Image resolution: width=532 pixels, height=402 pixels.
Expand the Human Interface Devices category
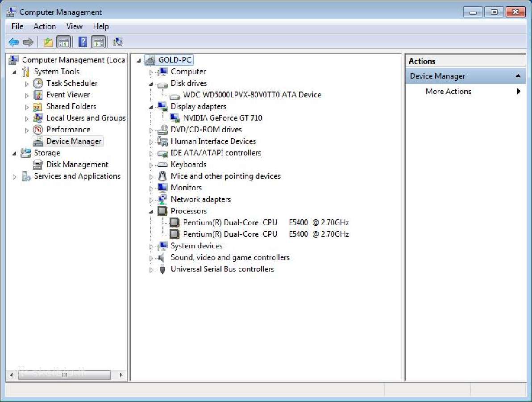click(x=151, y=142)
